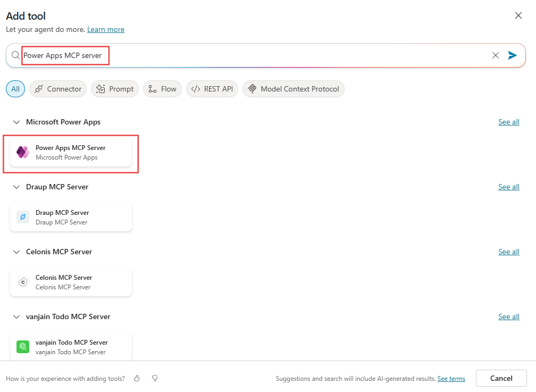Screen dimensions: 536x392
Task: Select the All filter chip
Action: 15,88
